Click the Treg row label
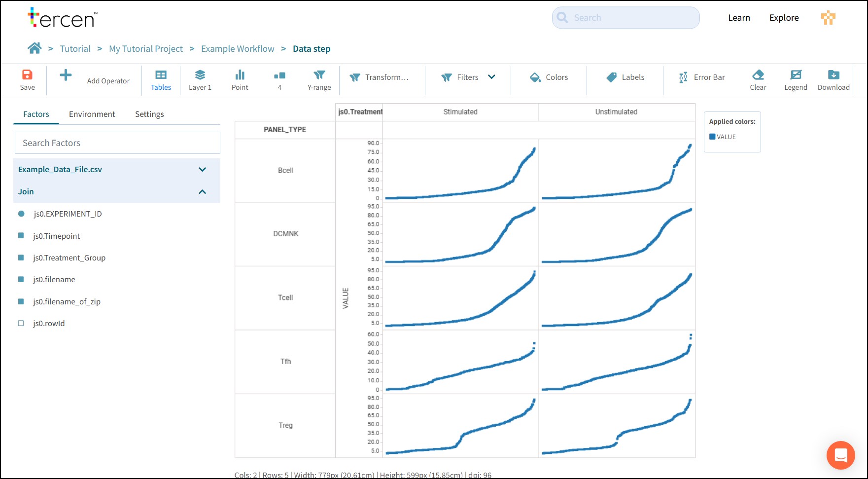This screenshot has width=868, height=479. [x=285, y=425]
